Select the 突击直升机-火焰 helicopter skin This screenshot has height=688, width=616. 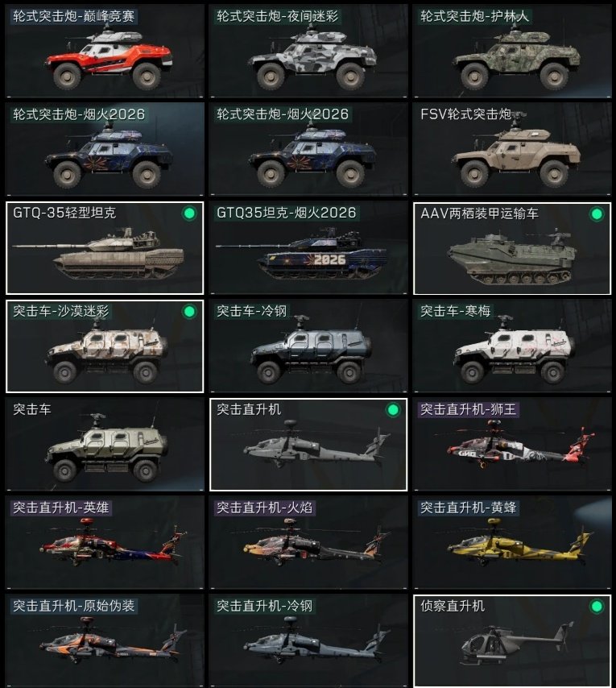[x=308, y=543]
